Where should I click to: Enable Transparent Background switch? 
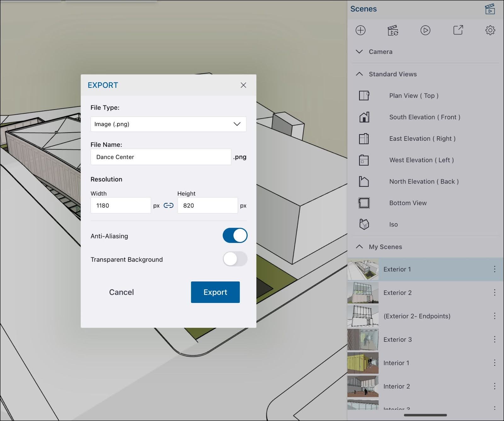tap(235, 259)
